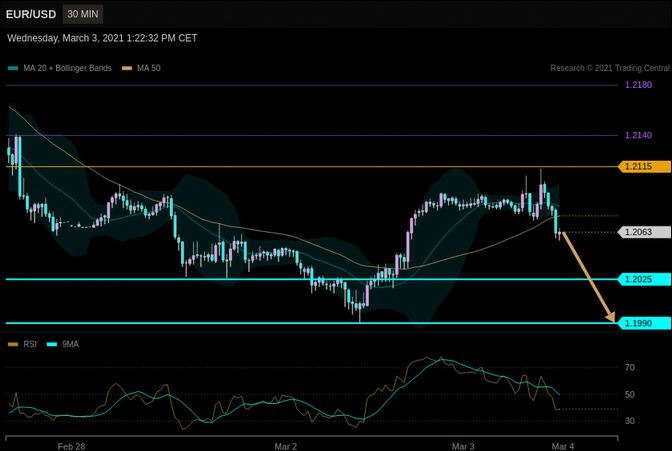The height and width of the screenshot is (451, 672).
Task: Click the cyan 1.1990 target price tag
Action: pos(644,323)
